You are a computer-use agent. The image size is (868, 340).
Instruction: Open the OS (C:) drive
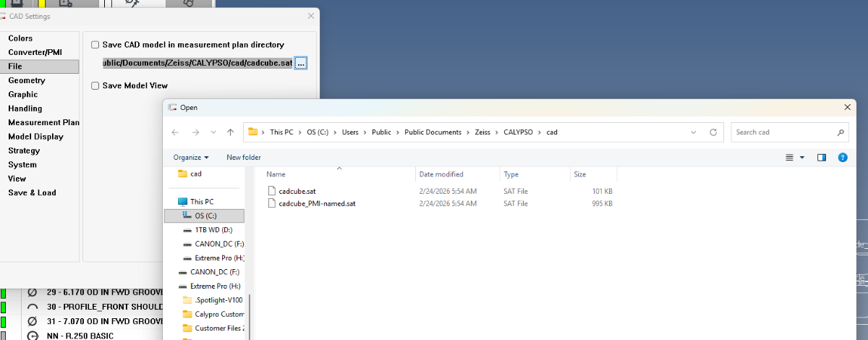pos(205,216)
